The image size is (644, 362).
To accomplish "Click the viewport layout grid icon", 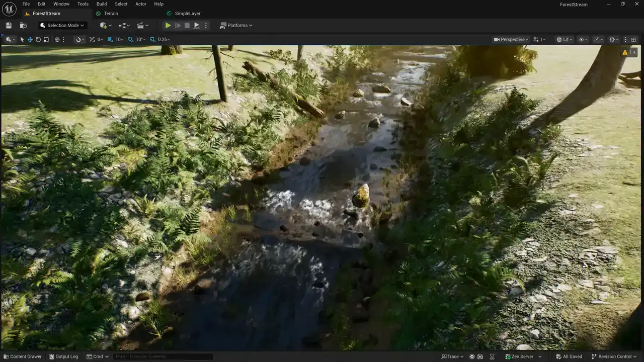I will (633, 40).
